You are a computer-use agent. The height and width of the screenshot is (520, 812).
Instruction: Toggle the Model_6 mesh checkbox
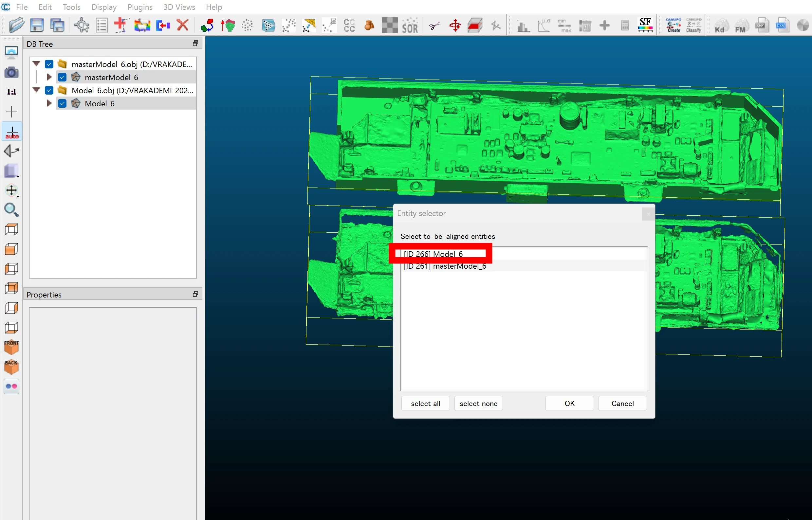[x=62, y=103]
